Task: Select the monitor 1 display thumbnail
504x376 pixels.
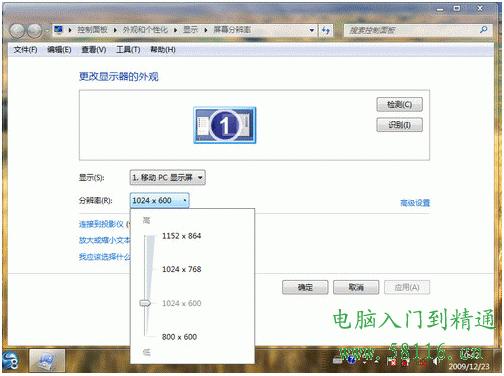Action: pyautogui.click(x=225, y=125)
